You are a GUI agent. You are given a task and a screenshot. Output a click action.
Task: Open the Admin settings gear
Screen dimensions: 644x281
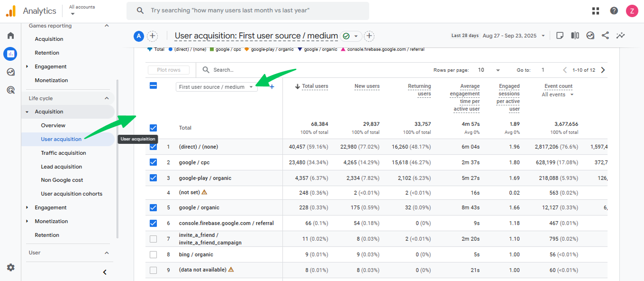(10, 267)
